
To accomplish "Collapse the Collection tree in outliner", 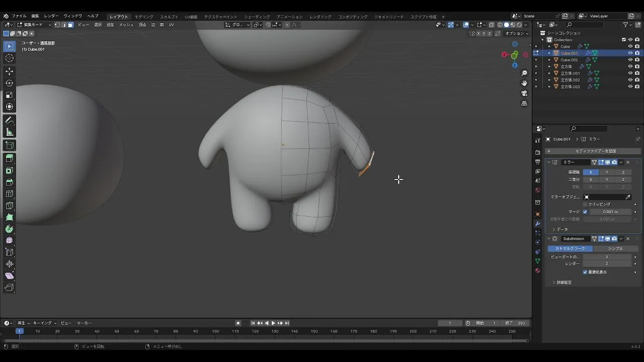I will (542, 40).
